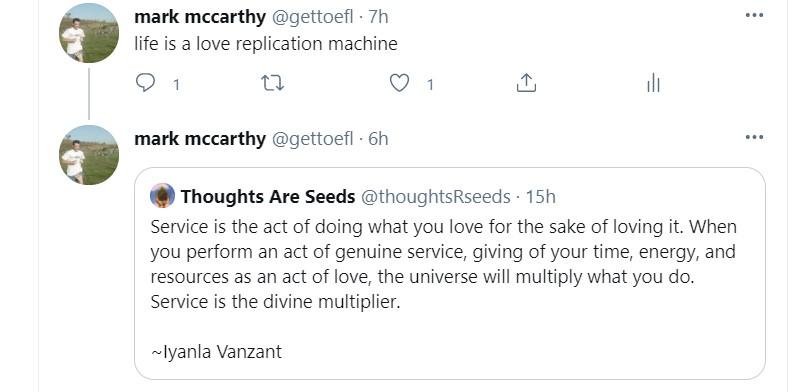797x392 pixels.
Task: Open more options for second tweet
Action: point(754,137)
